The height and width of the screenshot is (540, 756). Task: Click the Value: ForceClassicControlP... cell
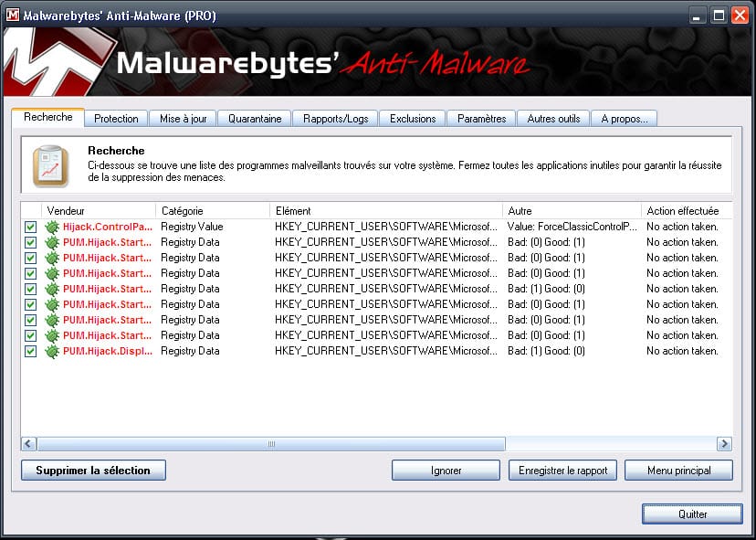572,227
